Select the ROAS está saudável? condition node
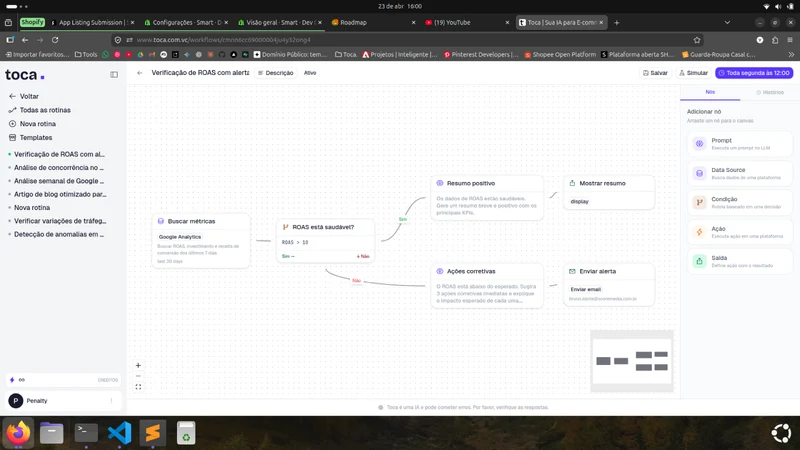 pyautogui.click(x=326, y=241)
